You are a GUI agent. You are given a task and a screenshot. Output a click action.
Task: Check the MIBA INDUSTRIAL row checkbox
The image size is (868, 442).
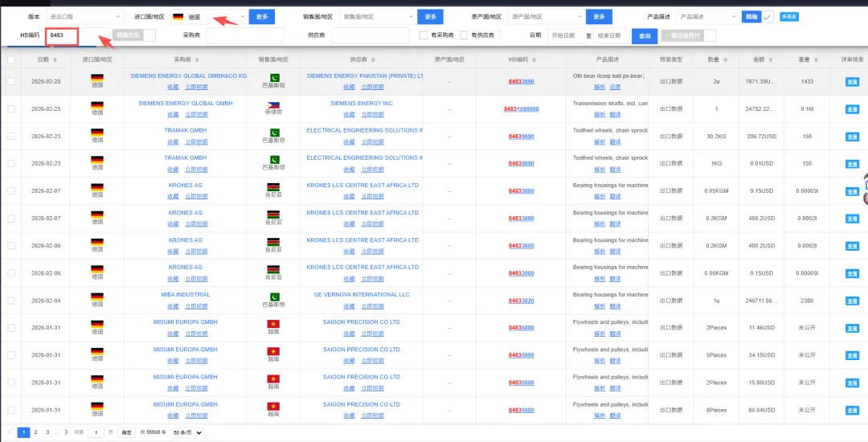pos(11,301)
